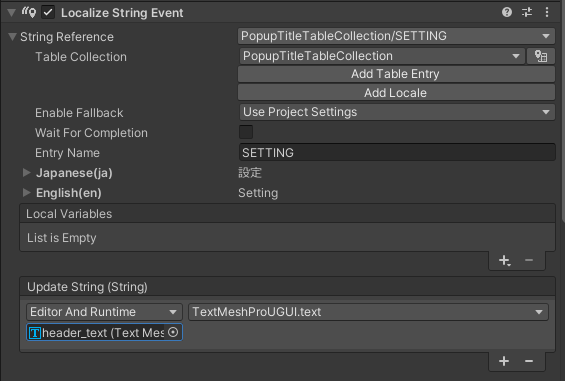The width and height of the screenshot is (565, 381).
Task: Collapse the Localize String Event component foldout
Action: pyautogui.click(x=12, y=13)
